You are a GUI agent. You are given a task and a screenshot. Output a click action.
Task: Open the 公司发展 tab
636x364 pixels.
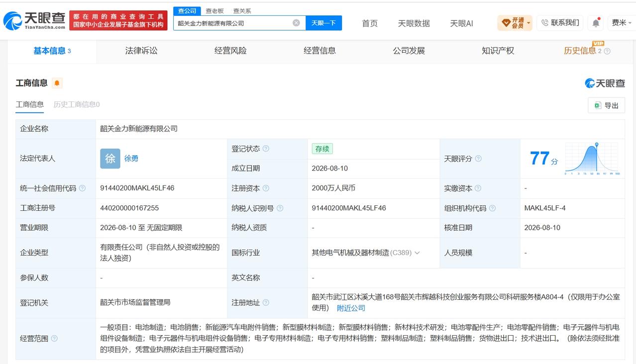coord(409,51)
